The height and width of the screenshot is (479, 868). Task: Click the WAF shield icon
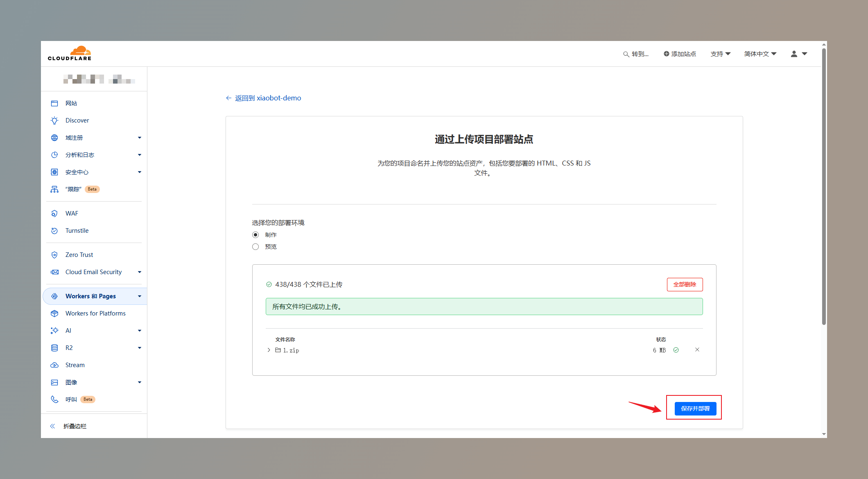tap(54, 213)
